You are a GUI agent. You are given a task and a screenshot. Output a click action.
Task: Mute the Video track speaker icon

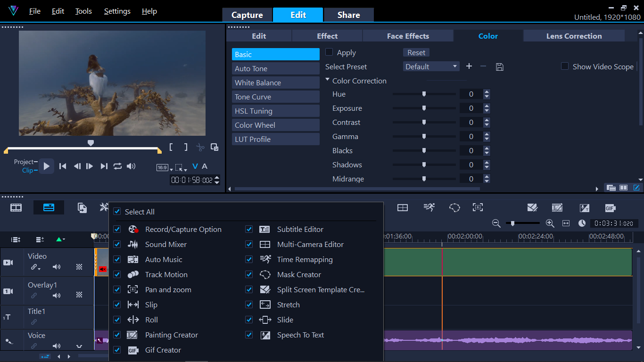click(x=57, y=267)
